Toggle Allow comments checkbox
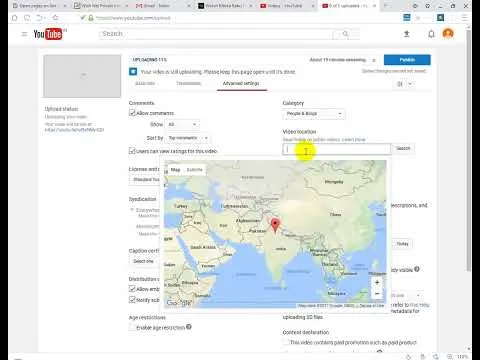This screenshot has width=480, height=360. 132,113
